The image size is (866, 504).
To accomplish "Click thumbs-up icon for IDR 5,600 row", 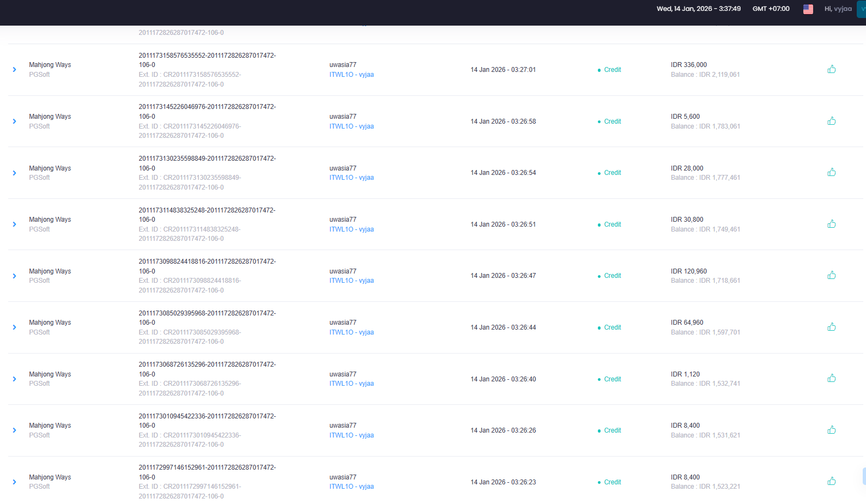I will click(832, 121).
